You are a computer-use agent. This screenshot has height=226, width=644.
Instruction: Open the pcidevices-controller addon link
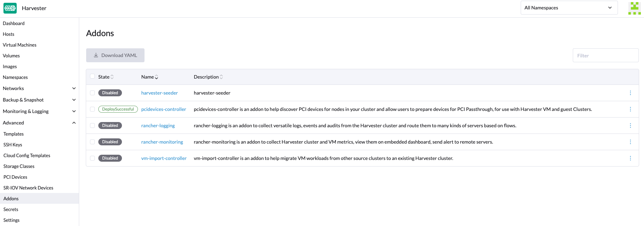pos(164,109)
